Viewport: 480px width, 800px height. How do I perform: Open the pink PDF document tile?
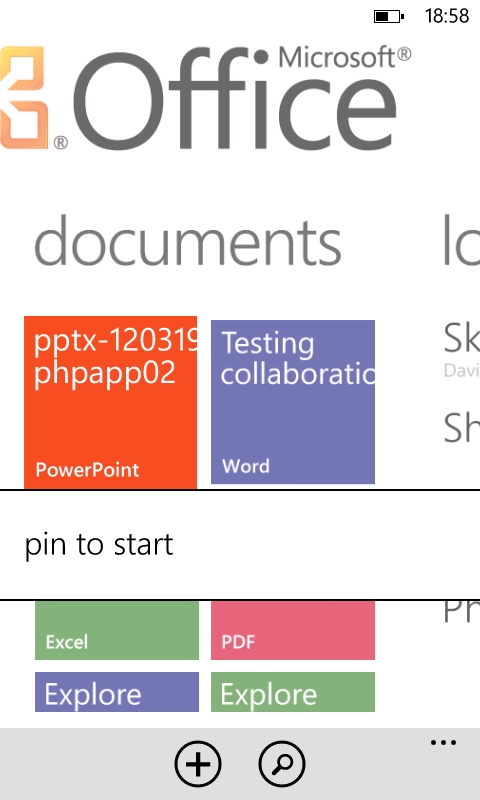click(x=293, y=631)
